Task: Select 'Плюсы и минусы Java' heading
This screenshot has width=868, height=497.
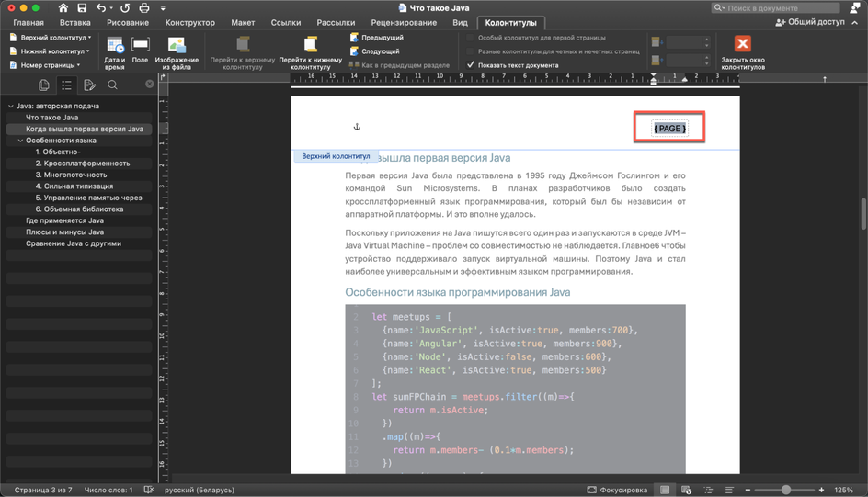Action: point(64,232)
